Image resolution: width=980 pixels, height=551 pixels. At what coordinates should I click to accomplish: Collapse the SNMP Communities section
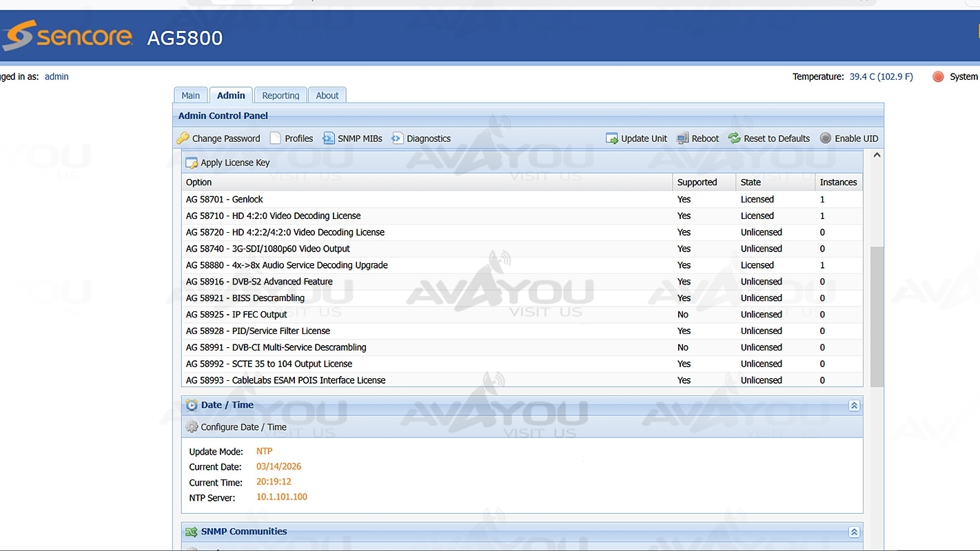(854, 532)
